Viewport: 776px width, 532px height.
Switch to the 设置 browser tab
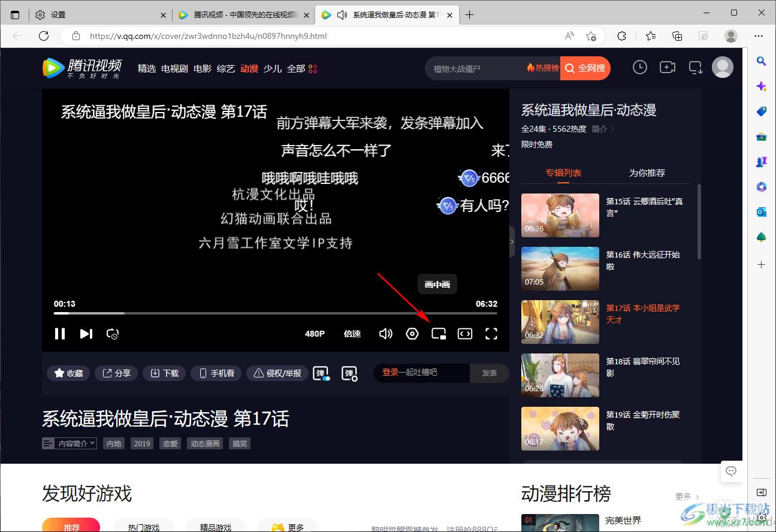click(101, 15)
